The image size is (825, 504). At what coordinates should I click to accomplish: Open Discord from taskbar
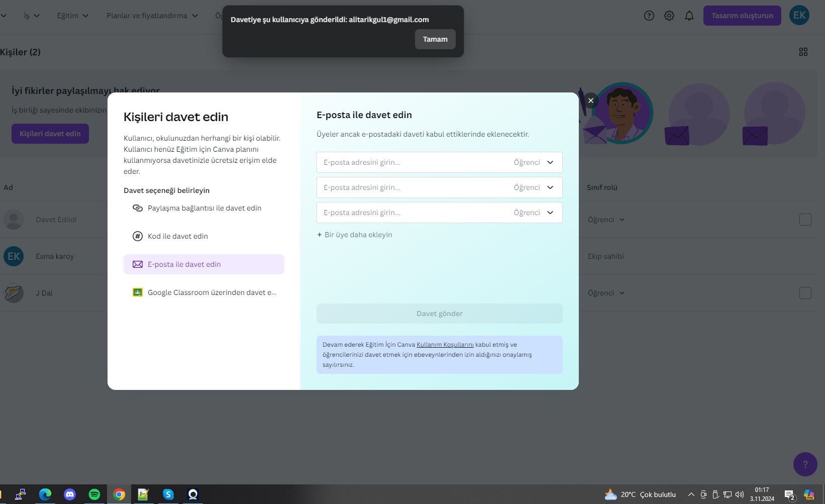70,494
